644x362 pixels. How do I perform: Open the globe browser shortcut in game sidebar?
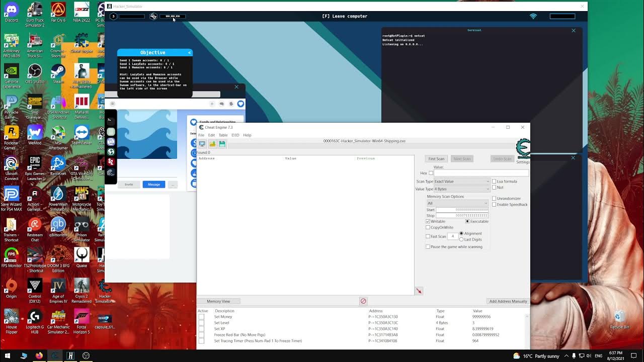pos(111,152)
